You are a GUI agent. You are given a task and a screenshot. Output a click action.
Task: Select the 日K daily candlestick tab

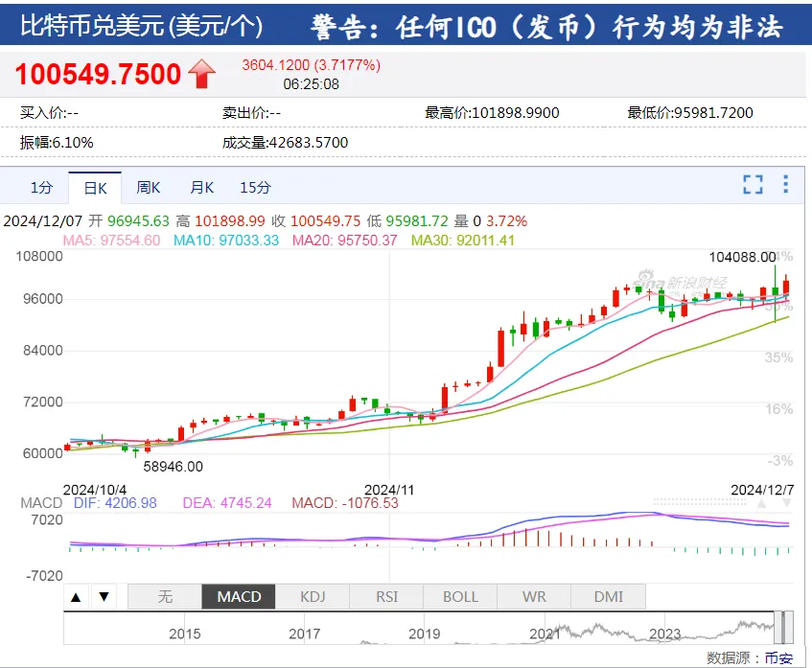click(95, 187)
